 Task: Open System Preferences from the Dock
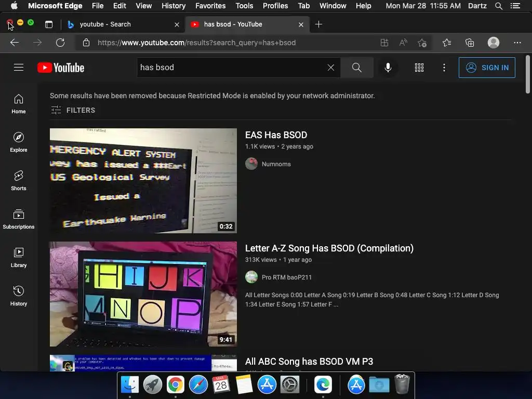290,385
